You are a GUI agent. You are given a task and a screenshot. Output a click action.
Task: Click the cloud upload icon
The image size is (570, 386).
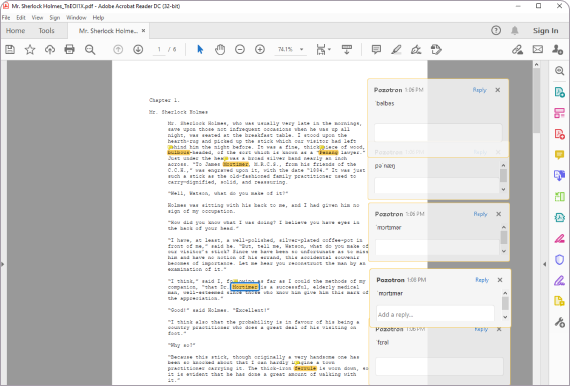(50, 49)
